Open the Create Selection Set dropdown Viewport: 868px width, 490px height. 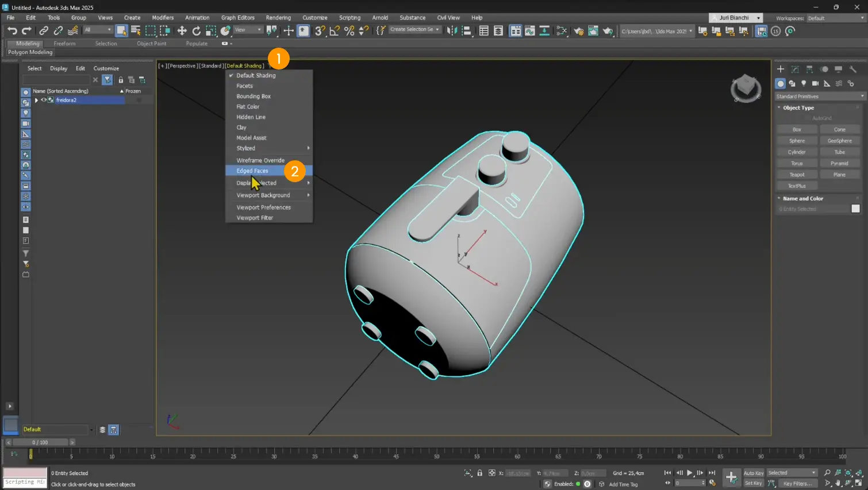pyautogui.click(x=414, y=30)
